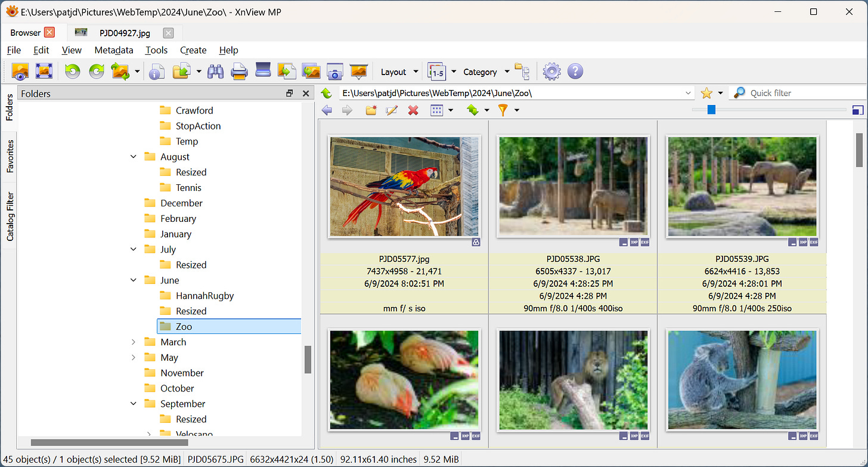Screen dimensions: 868x467
Task: Rotate image left (counter-clockwise)
Action: pos(73,72)
